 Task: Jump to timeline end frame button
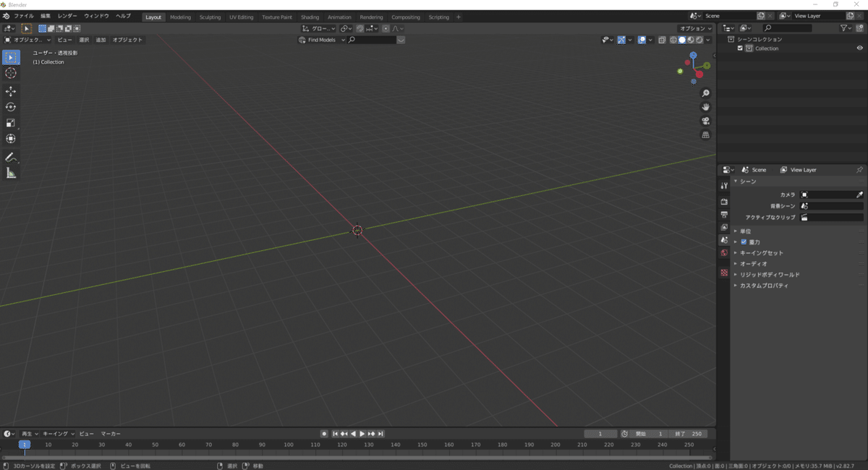(381, 434)
